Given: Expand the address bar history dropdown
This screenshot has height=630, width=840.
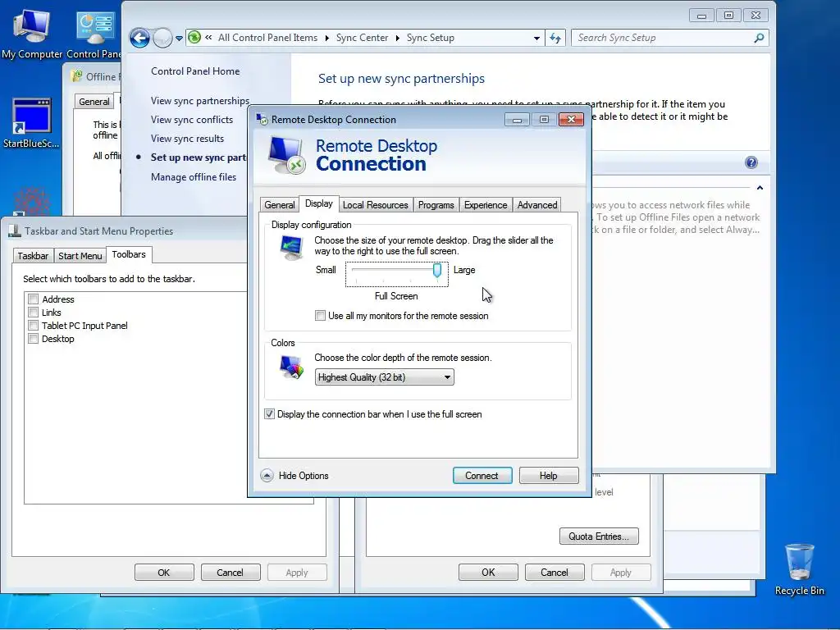Looking at the screenshot, I should coord(536,38).
